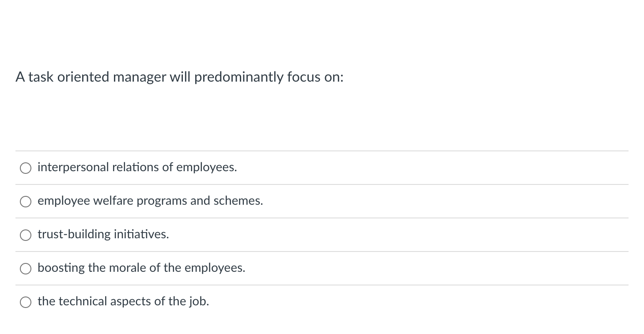
Task: Select the employee welfare programs option
Action: tap(26, 201)
